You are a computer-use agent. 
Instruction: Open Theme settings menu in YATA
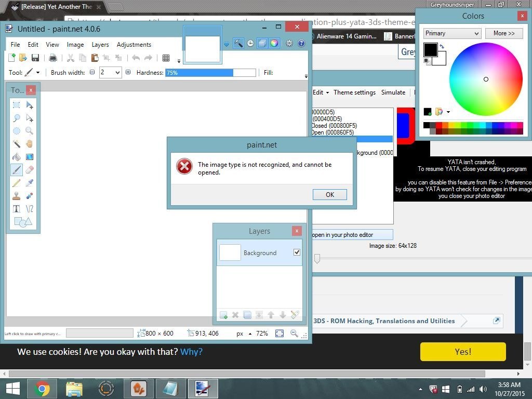[354, 92]
